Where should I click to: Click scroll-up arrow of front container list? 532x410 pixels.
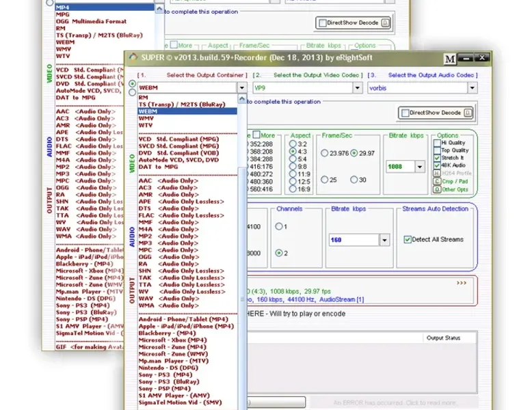click(241, 98)
